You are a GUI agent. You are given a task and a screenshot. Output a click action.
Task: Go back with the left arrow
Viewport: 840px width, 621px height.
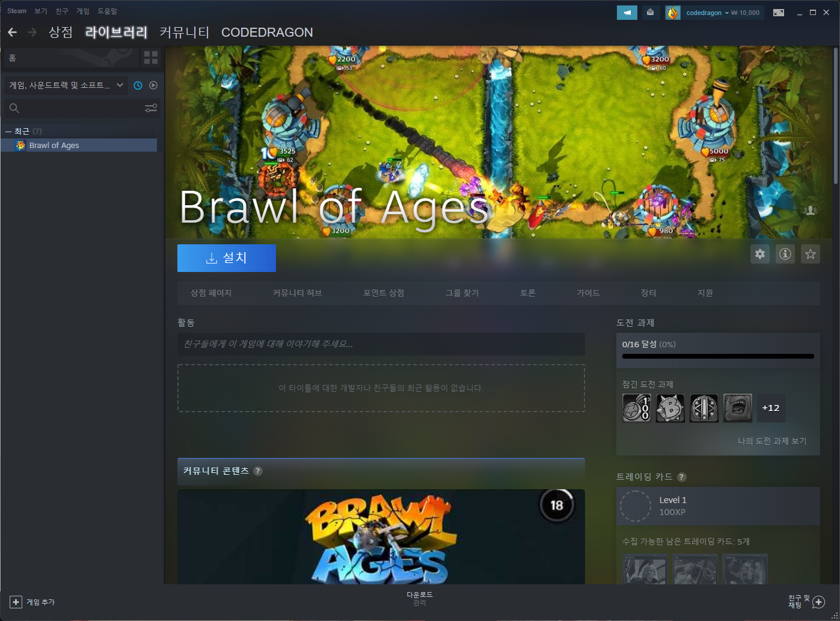[12, 32]
